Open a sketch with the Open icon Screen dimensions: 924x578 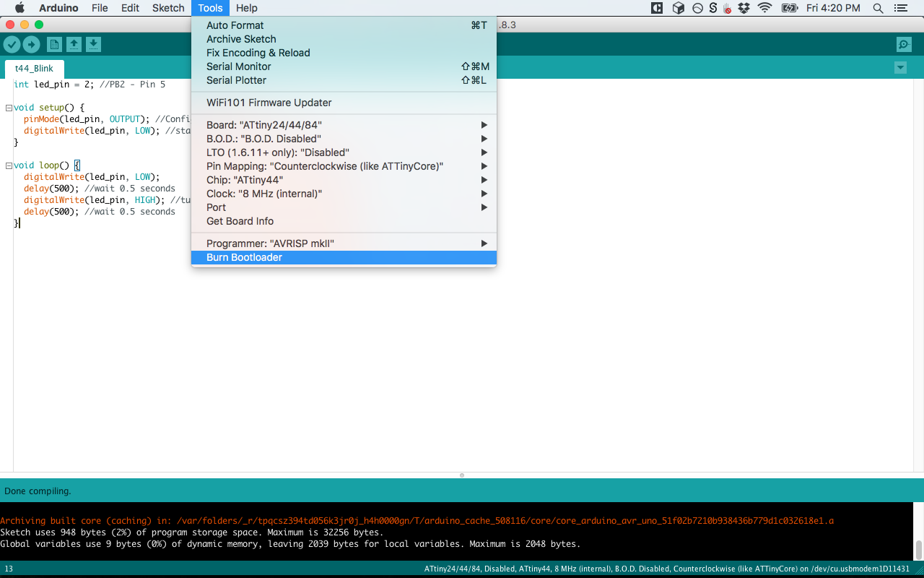74,45
